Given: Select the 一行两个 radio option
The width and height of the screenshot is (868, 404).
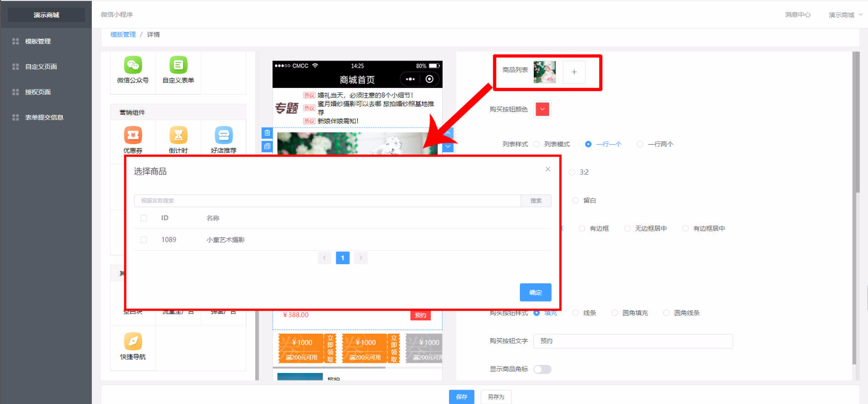Looking at the screenshot, I should click(x=640, y=144).
